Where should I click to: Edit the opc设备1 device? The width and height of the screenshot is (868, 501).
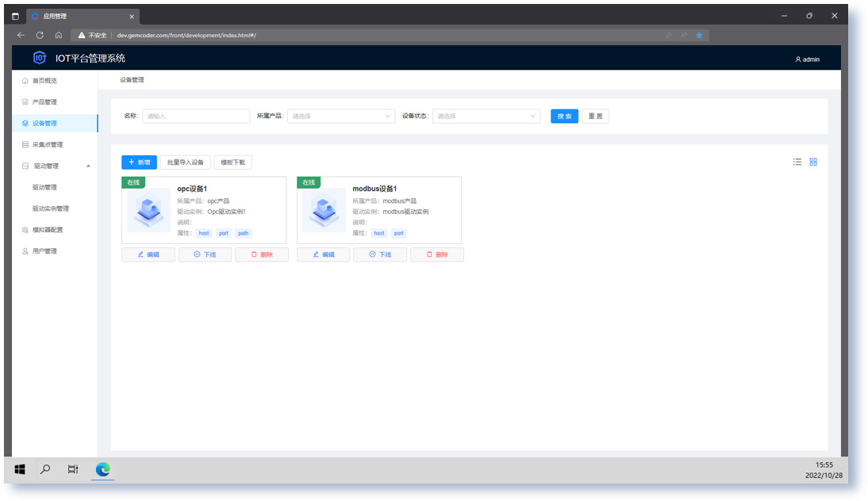(148, 254)
